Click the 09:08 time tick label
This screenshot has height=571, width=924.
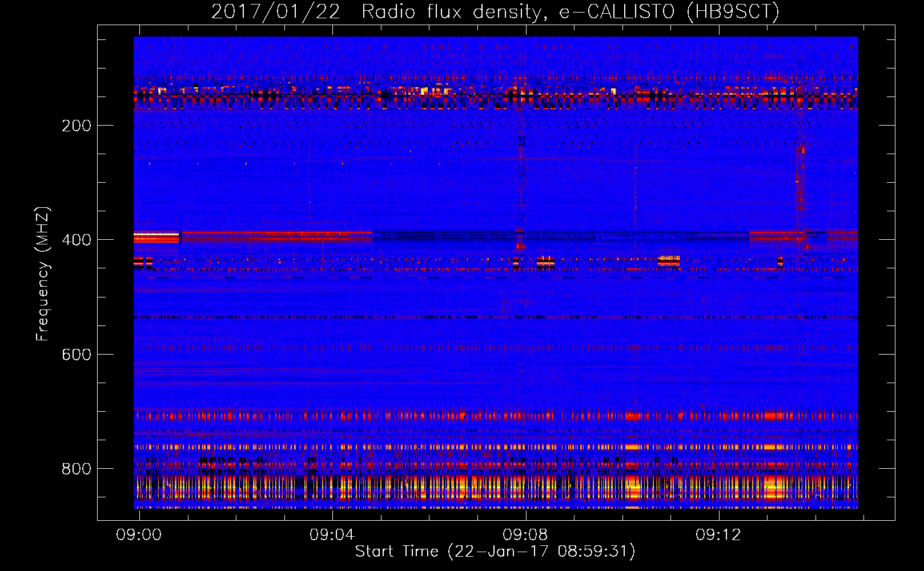click(525, 534)
